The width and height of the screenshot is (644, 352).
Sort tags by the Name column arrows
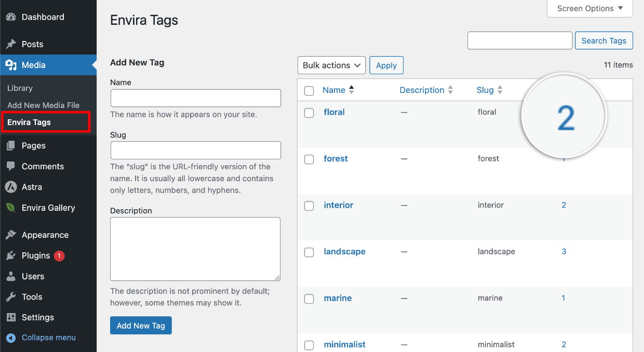[352, 90]
